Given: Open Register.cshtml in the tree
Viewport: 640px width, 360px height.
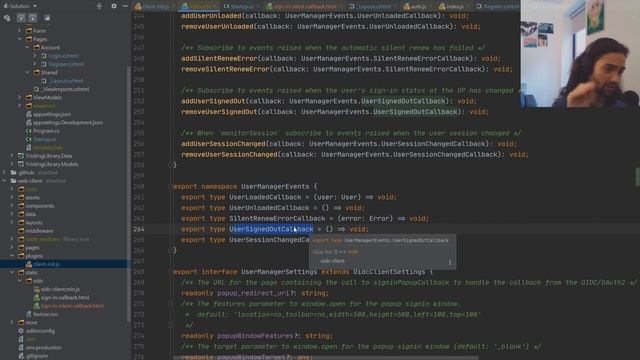Looking at the screenshot, I should tap(66, 64).
